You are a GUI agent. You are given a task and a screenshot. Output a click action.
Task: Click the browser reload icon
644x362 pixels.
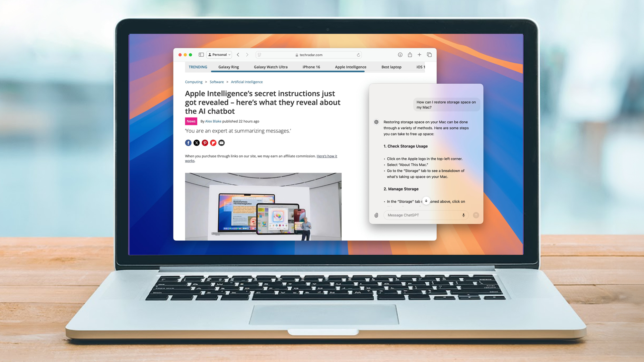tap(359, 55)
